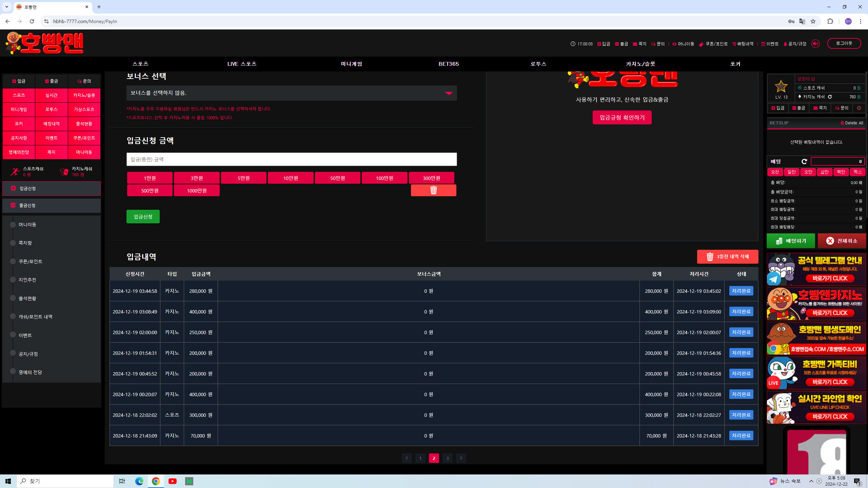This screenshot has height=488, width=868.
Task: Mute the site sound speaker icon
Action: (x=815, y=44)
